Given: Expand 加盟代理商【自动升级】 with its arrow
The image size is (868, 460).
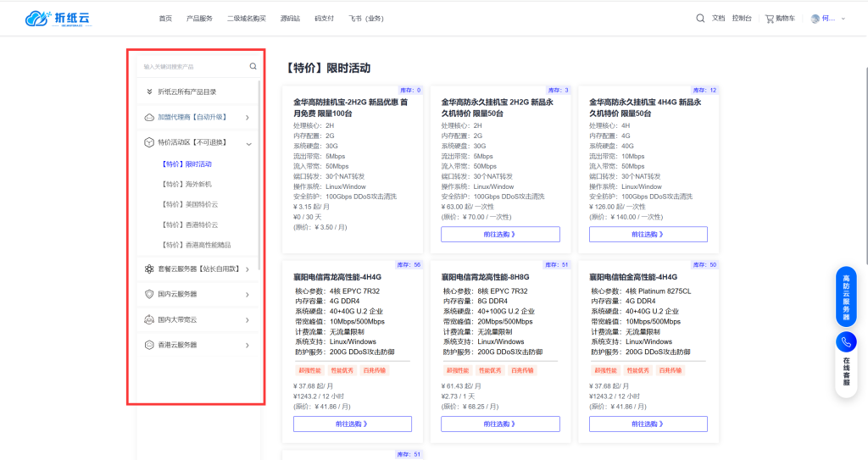Looking at the screenshot, I should pos(248,118).
